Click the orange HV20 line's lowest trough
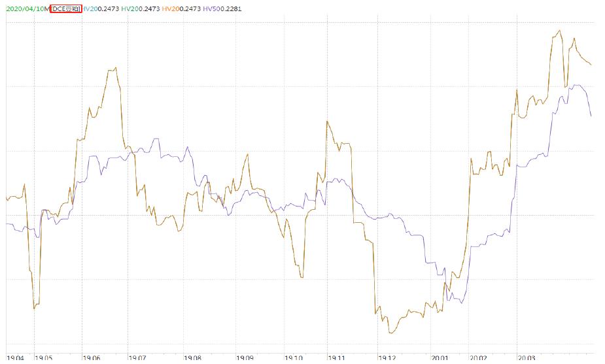Image resolution: width=605 pixels, height=364 pixels. (x=390, y=333)
